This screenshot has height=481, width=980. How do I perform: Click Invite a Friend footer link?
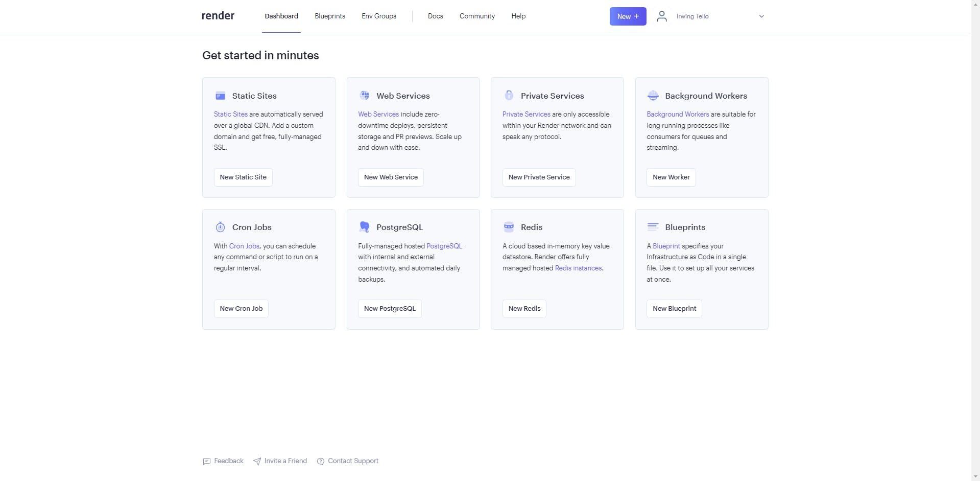point(285,461)
